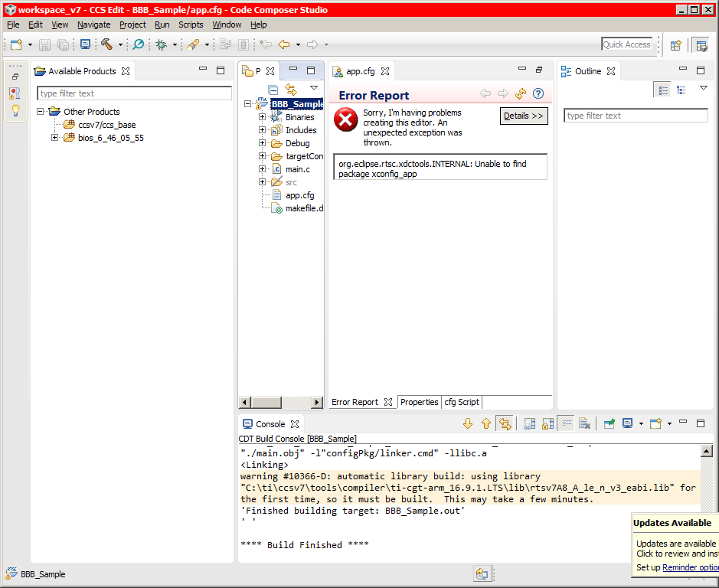Expand the Includes folder
This screenshot has width=719, height=588.
[263, 130]
